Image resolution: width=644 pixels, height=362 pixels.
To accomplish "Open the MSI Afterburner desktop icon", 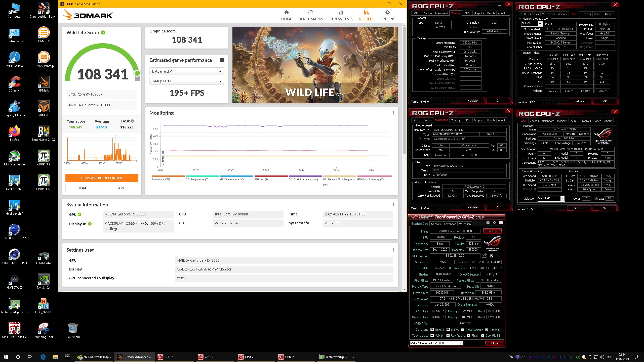I will pyautogui.click(x=15, y=158).
